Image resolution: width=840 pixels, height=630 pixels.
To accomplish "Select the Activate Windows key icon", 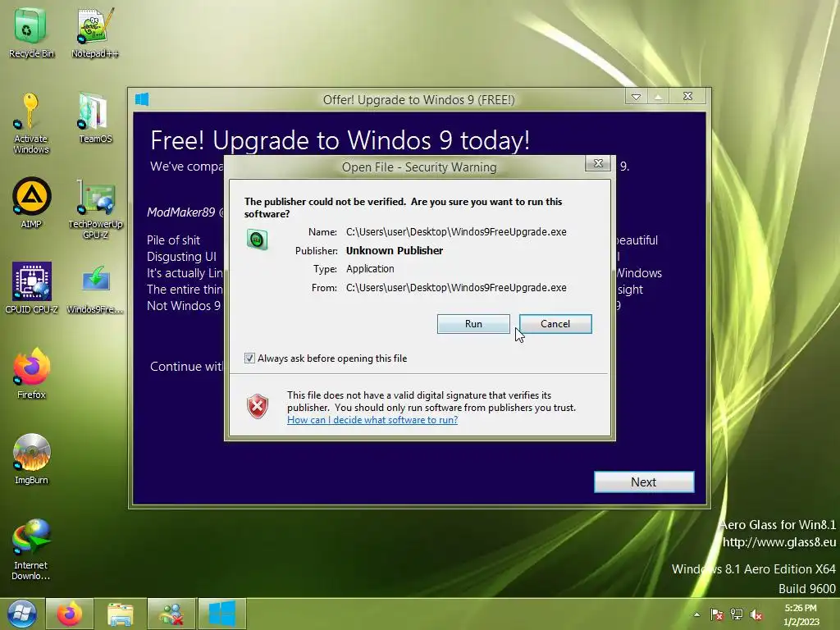I will 30,122.
